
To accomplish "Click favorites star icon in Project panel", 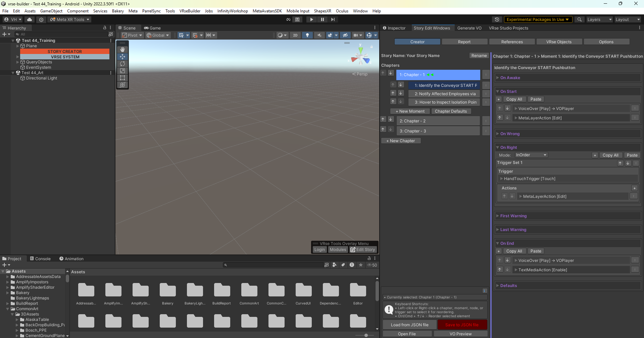I will click(x=361, y=265).
